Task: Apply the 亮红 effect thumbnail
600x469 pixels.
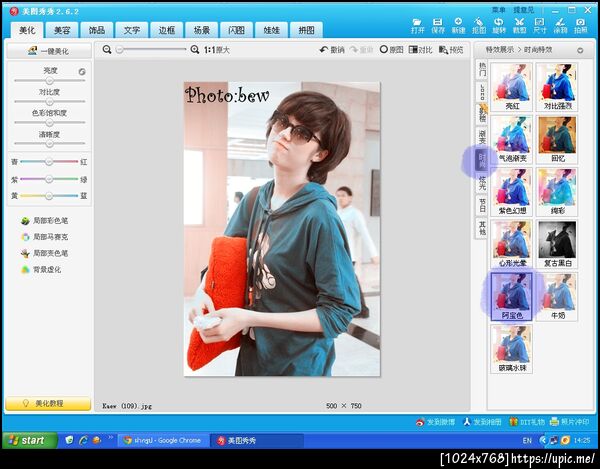Action: click(x=512, y=86)
